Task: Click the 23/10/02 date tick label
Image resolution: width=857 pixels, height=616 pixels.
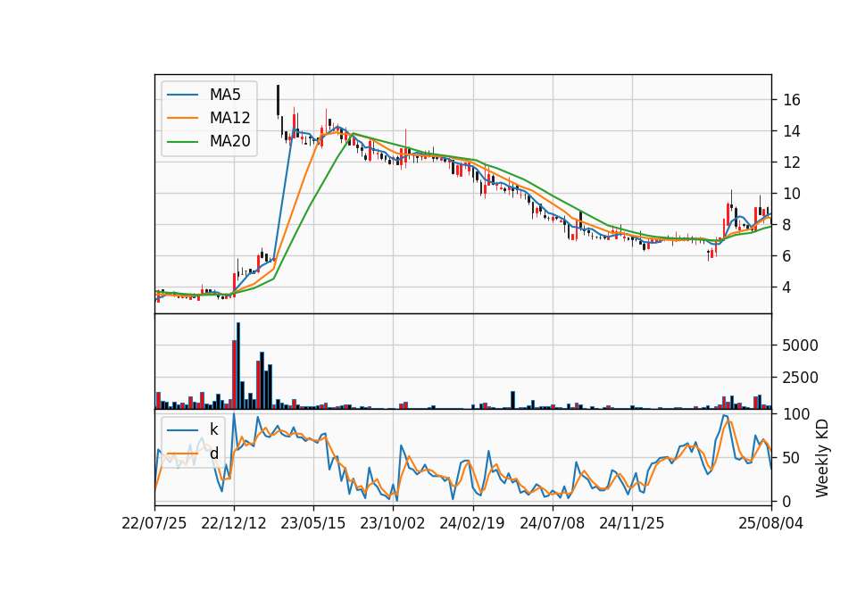Action: (x=393, y=523)
